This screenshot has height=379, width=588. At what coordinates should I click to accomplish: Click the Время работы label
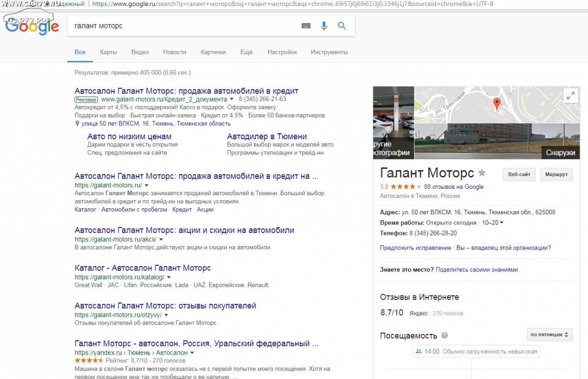(402, 223)
